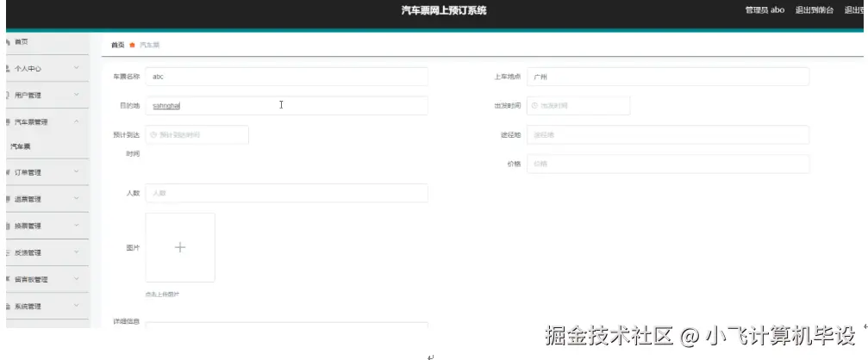Click the 上车地点 input containing 广州
Viewport: 868px width, 360px height.
pos(668,77)
